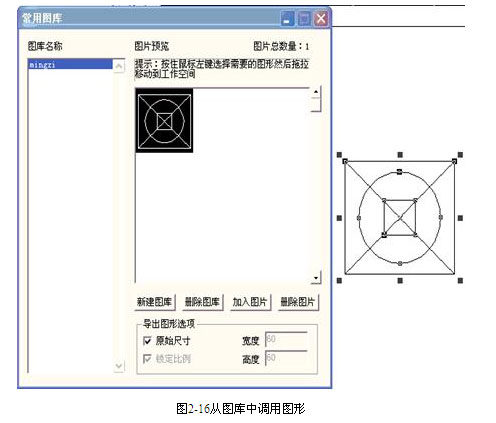This screenshot has width=496, height=423.
Task: Click the top-middle selection handle of the canvas shape
Action: coord(400,155)
